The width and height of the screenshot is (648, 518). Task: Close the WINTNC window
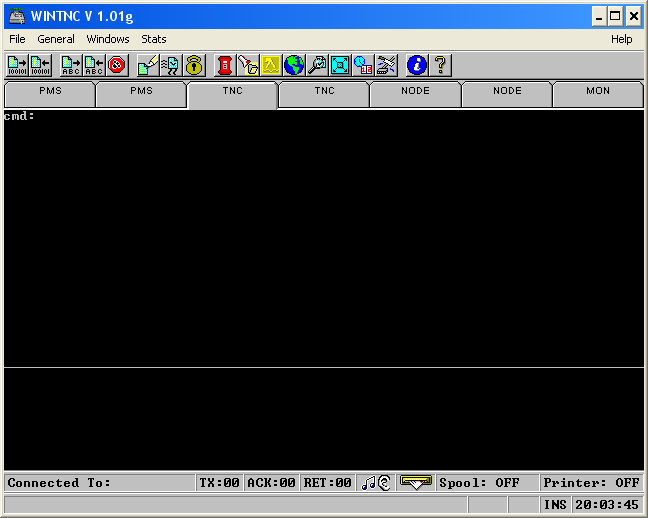point(634,17)
